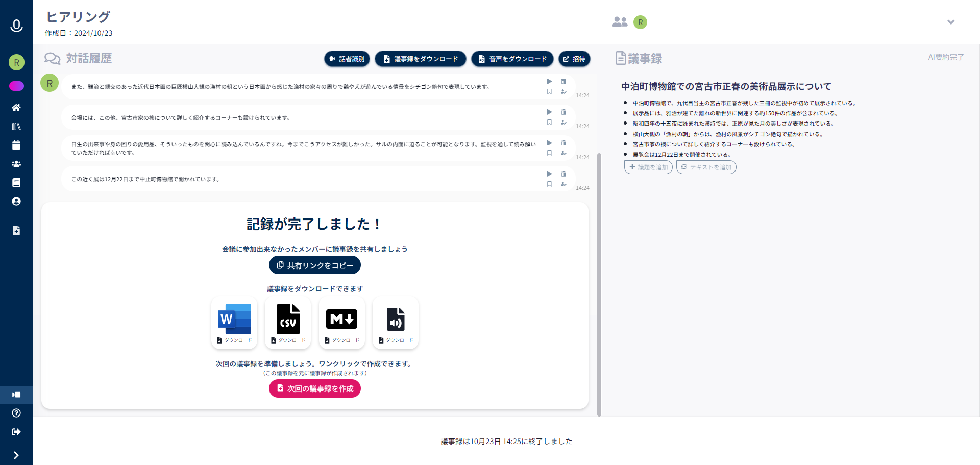Expand the sidebar with bottom arrow
Screen dimensions: 980x465
pyautogui.click(x=16, y=455)
